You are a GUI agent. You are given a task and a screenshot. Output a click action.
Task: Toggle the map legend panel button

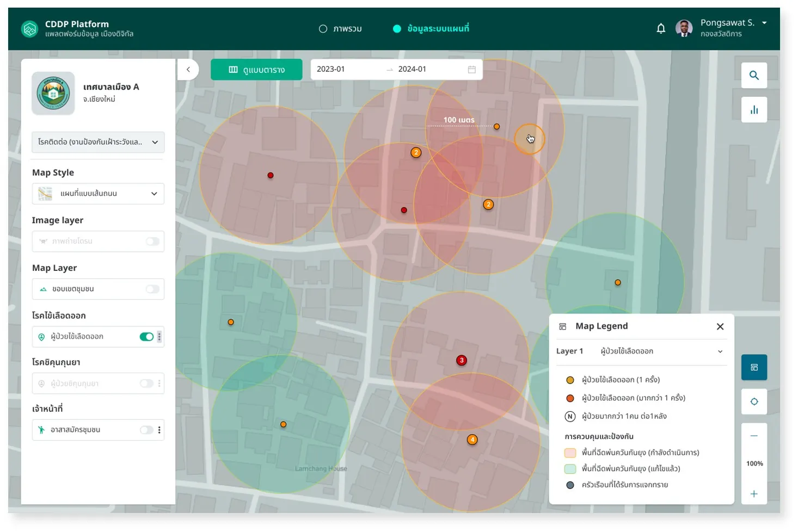click(x=754, y=367)
